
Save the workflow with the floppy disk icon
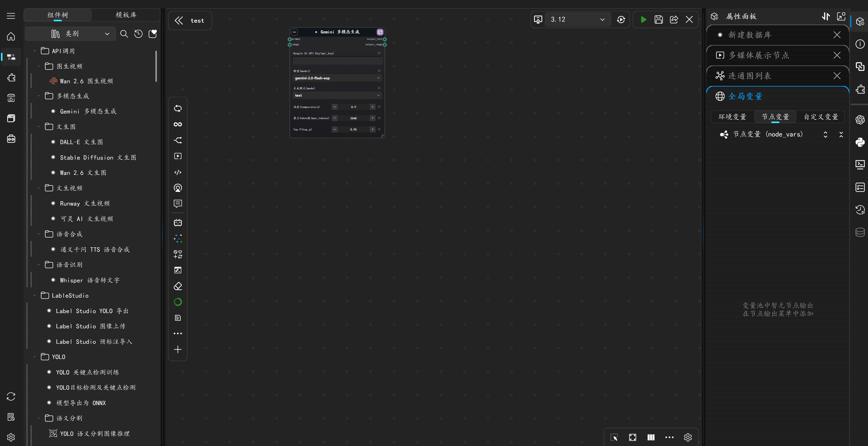click(658, 20)
